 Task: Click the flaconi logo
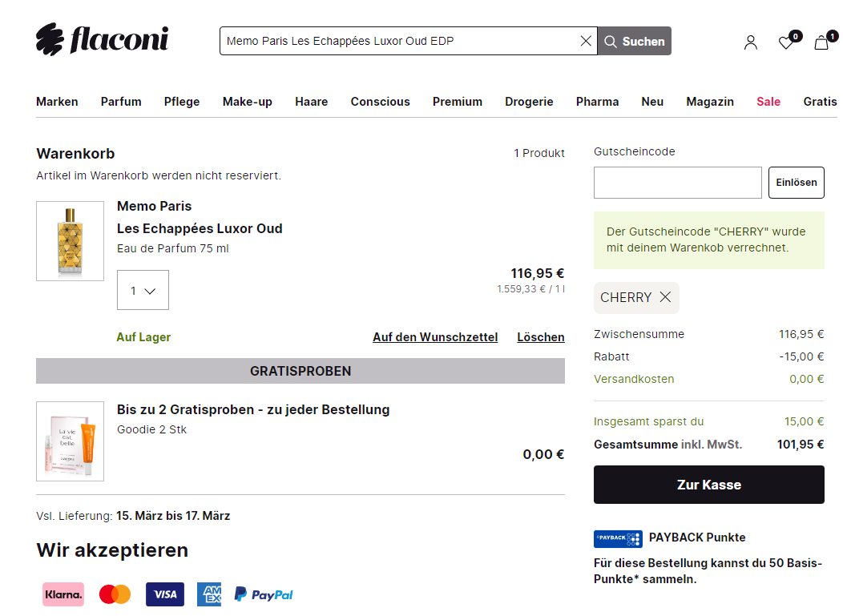pos(102,39)
